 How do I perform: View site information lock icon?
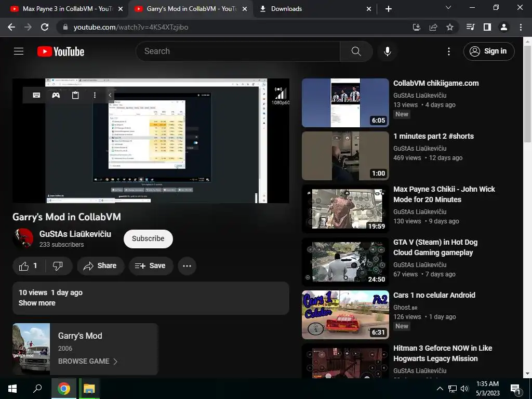65,27
